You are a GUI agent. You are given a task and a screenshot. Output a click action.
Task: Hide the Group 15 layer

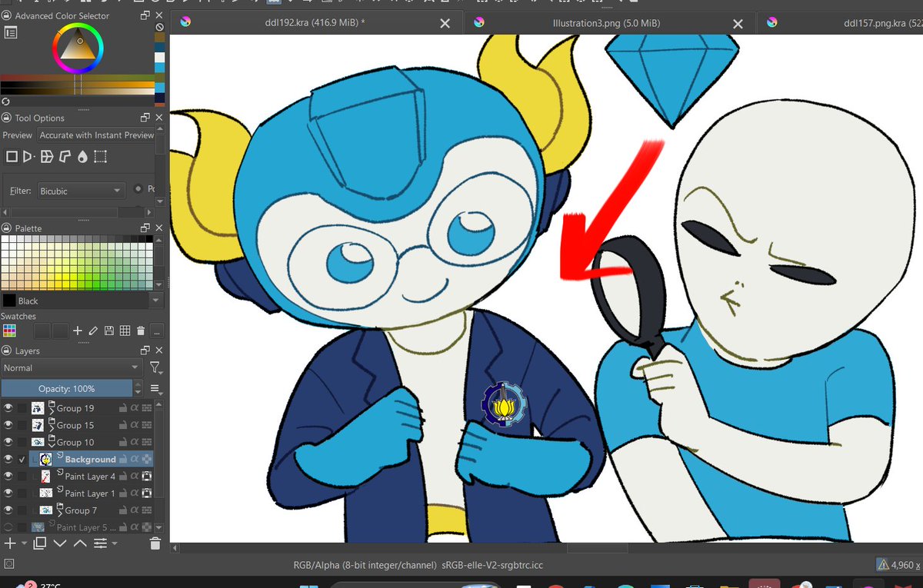tap(8, 425)
